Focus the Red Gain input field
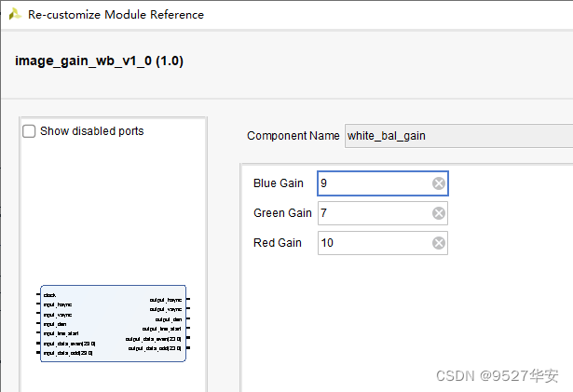The width and height of the screenshot is (573, 392). click(x=373, y=243)
